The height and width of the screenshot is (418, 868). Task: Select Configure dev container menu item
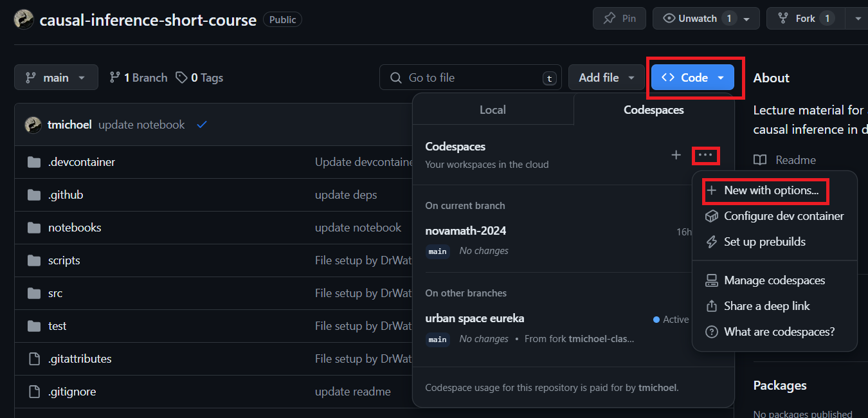[775, 216]
